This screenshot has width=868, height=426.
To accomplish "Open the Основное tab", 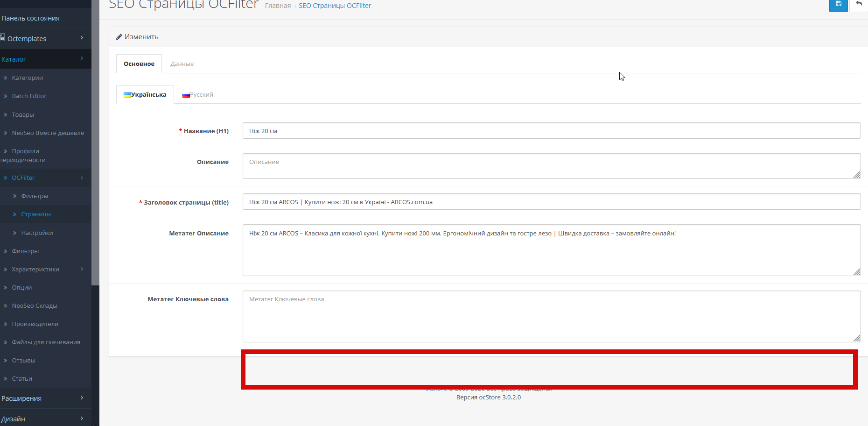I will coord(139,64).
